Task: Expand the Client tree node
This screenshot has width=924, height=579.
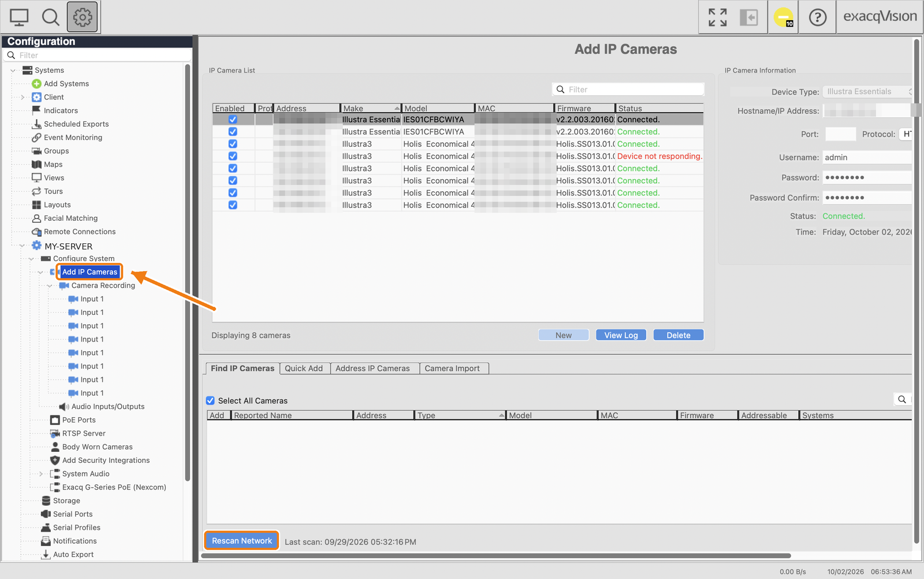Action: tap(22, 97)
